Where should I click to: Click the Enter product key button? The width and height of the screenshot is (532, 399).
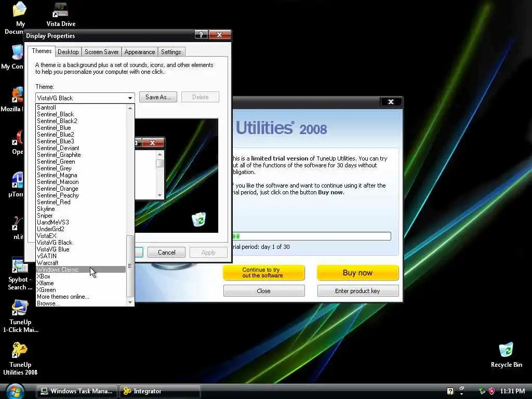357,291
